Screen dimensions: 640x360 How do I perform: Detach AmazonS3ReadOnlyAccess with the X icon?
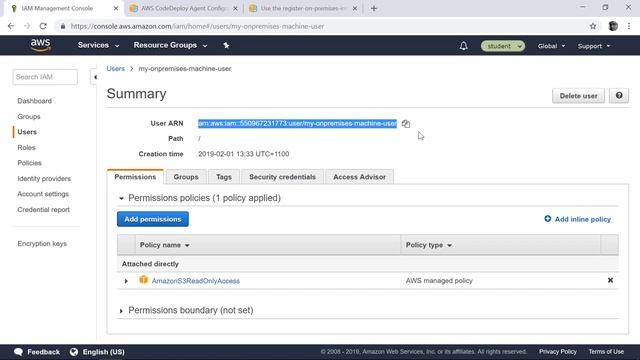(610, 280)
